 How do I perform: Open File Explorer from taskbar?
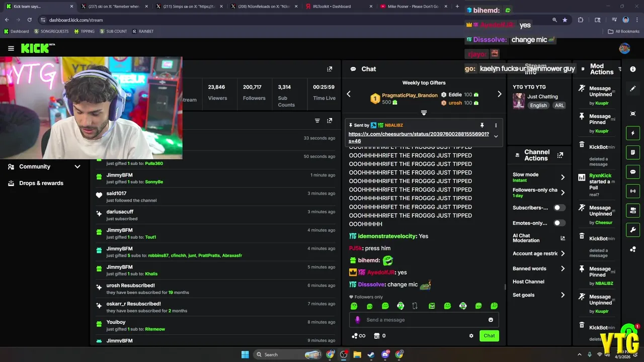[357, 354]
